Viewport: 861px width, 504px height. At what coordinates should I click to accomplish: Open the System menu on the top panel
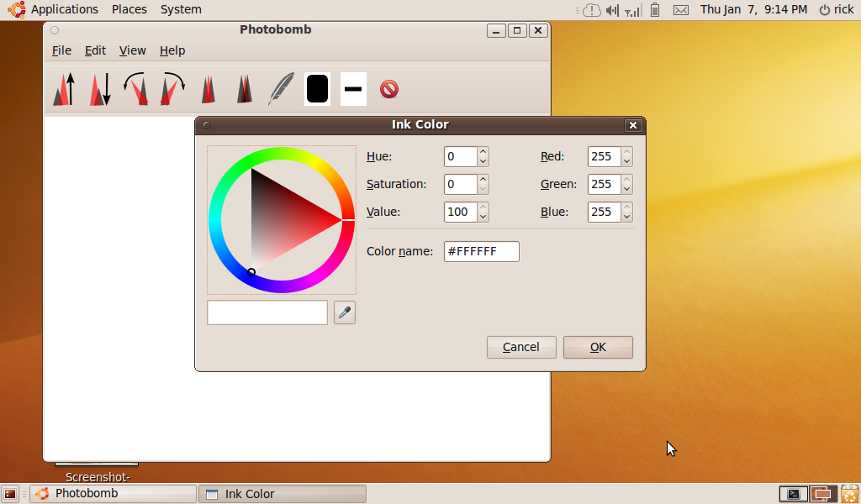pyautogui.click(x=181, y=9)
